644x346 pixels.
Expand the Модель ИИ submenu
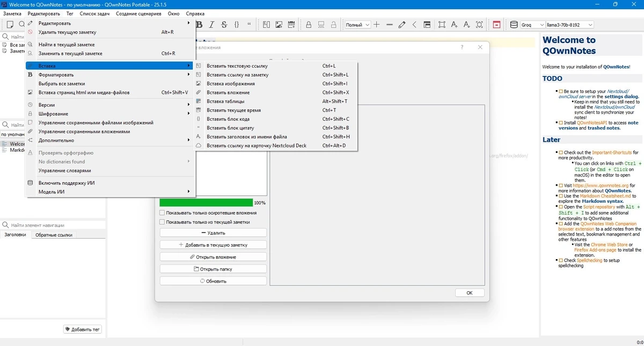click(x=110, y=192)
